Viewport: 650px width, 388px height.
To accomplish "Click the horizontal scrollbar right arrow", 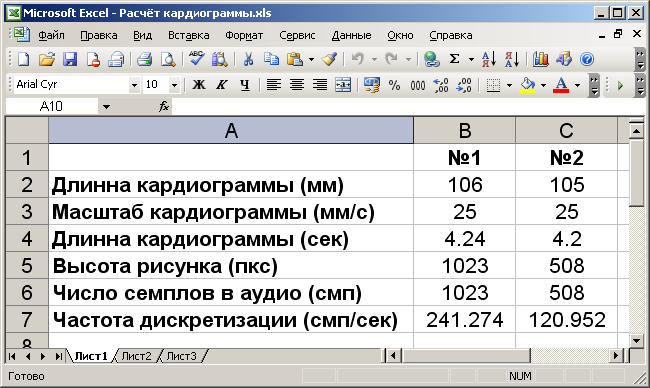I will [616, 356].
